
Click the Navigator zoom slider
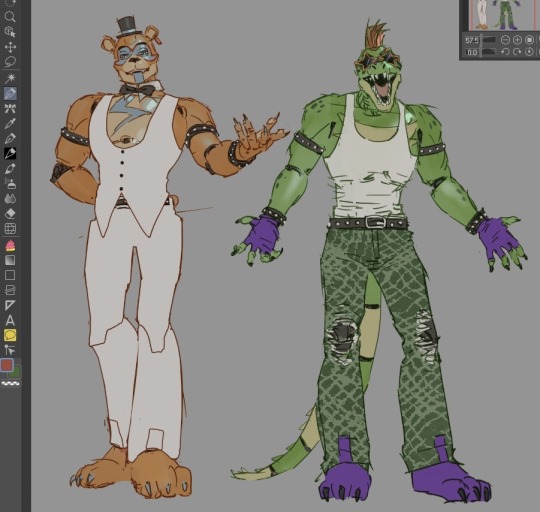click(x=489, y=40)
